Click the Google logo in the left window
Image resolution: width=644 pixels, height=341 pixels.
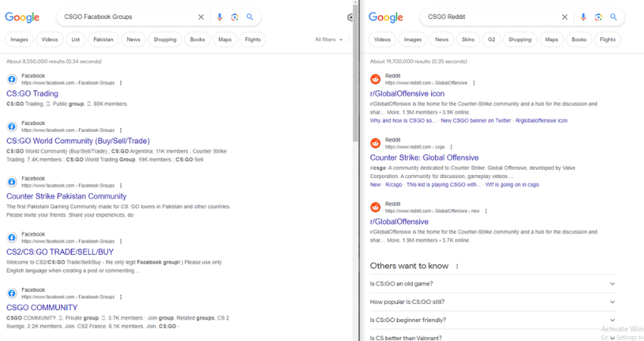pos(22,17)
